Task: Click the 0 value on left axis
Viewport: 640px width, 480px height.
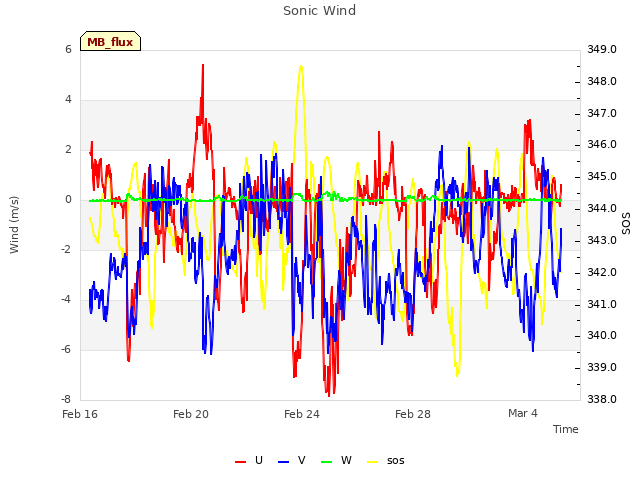Action: 68,200
